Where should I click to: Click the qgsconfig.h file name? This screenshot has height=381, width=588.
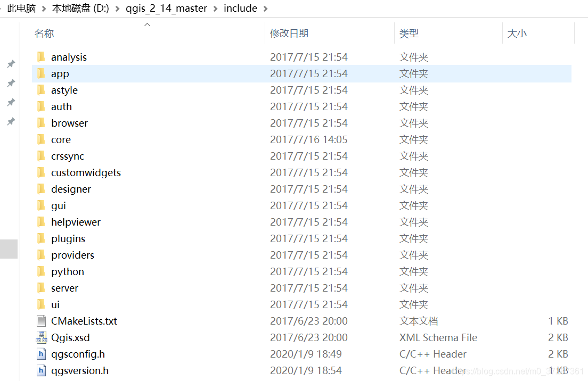pos(78,354)
